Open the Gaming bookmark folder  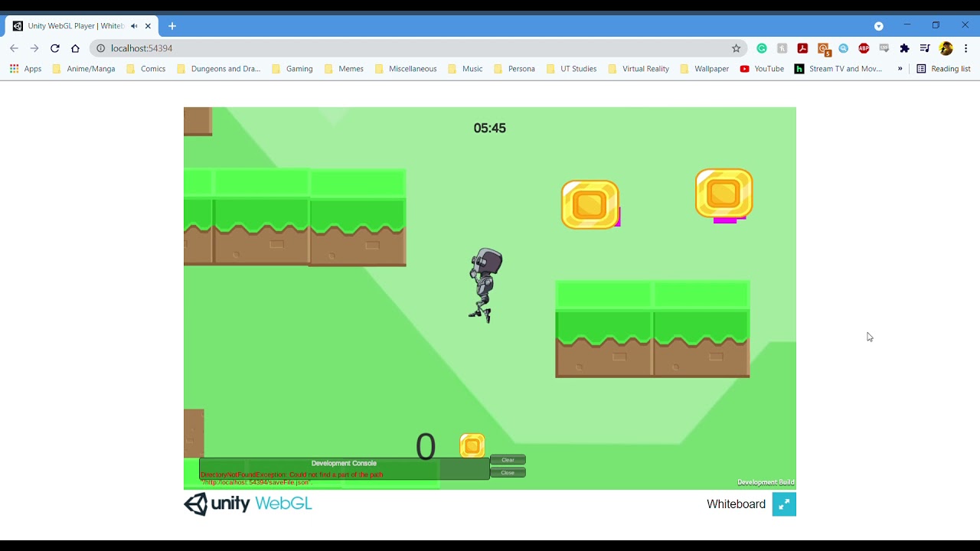tap(291, 69)
